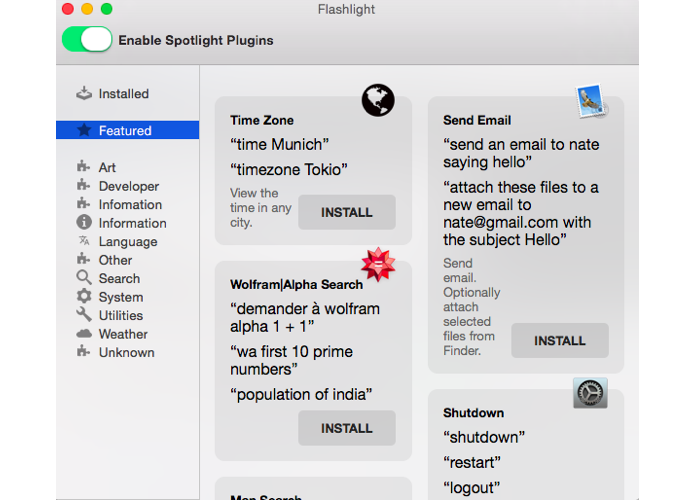The image size is (695, 500).
Task: Select the Search sidebar label
Action: point(119,278)
